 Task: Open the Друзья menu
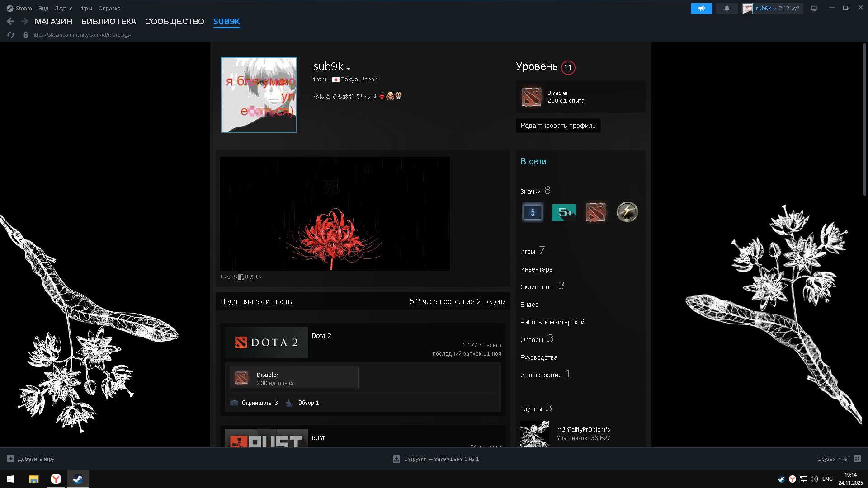pos(63,9)
